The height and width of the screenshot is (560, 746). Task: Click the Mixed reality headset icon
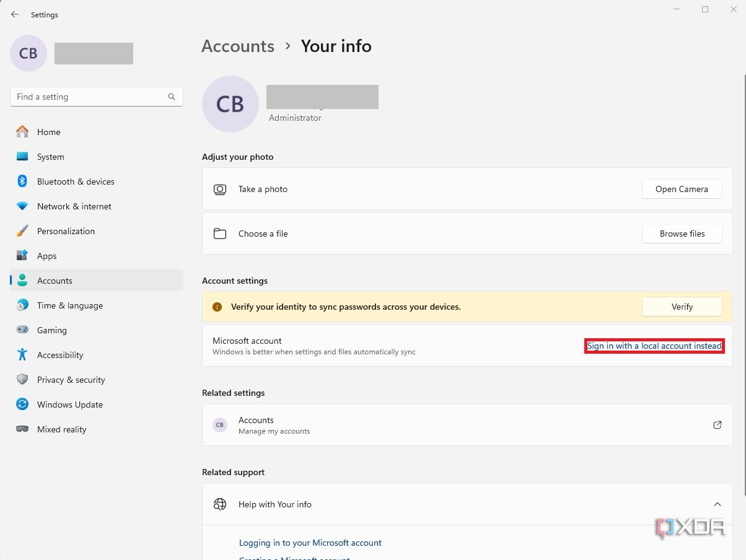[x=22, y=429]
